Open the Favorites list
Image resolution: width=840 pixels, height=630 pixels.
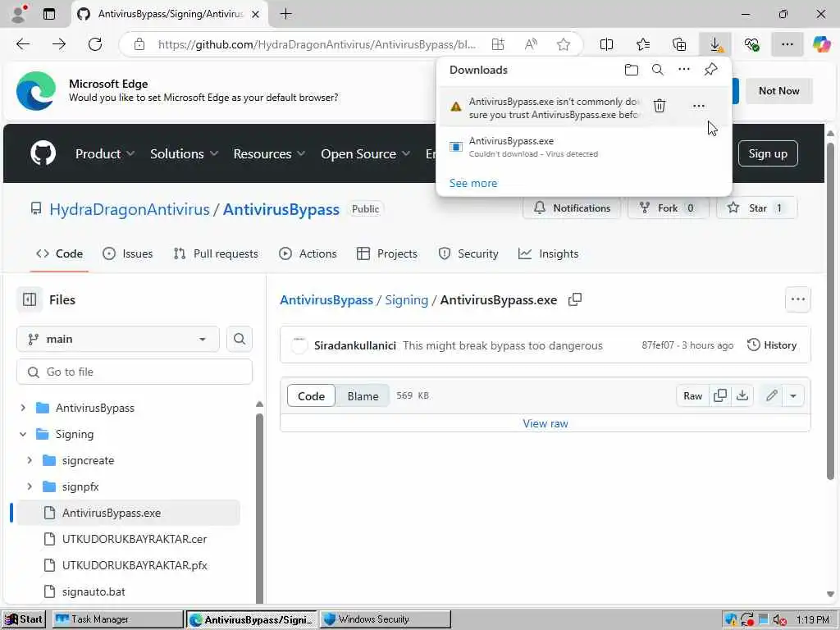pos(643,44)
